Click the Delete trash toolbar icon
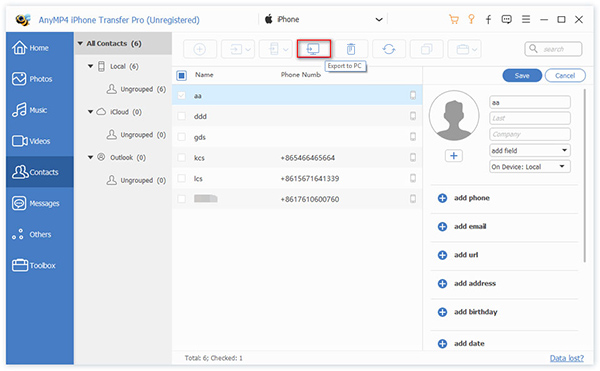Screen dimensions: 600x371 [351, 49]
